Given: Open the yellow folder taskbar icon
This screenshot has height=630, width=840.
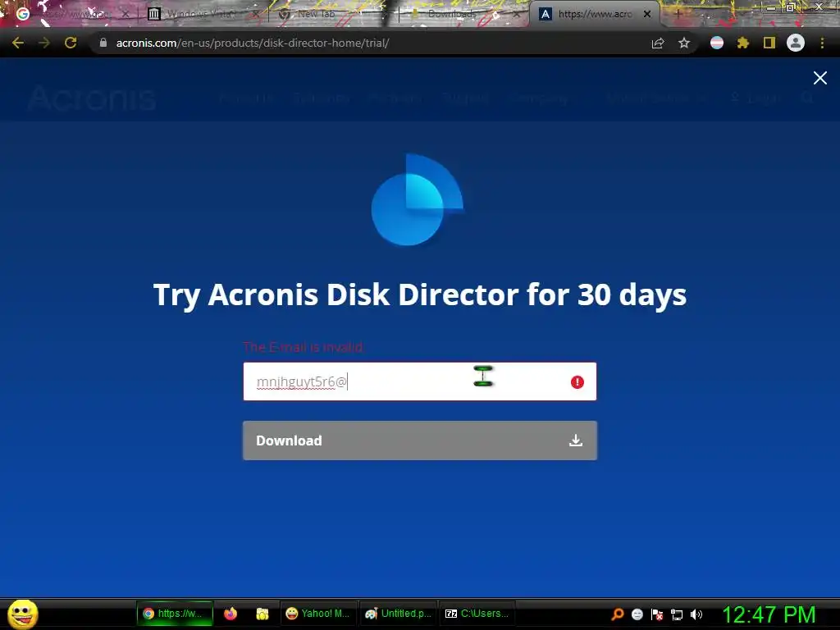Looking at the screenshot, I should [x=262, y=614].
